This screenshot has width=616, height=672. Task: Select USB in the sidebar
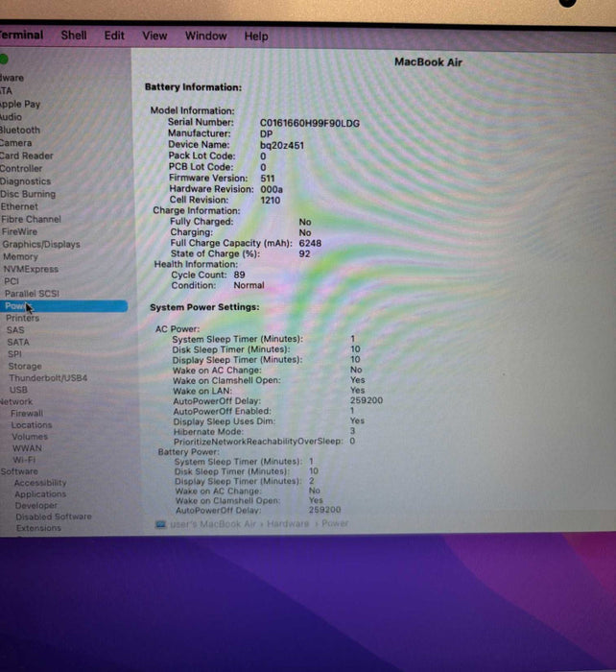[18, 390]
